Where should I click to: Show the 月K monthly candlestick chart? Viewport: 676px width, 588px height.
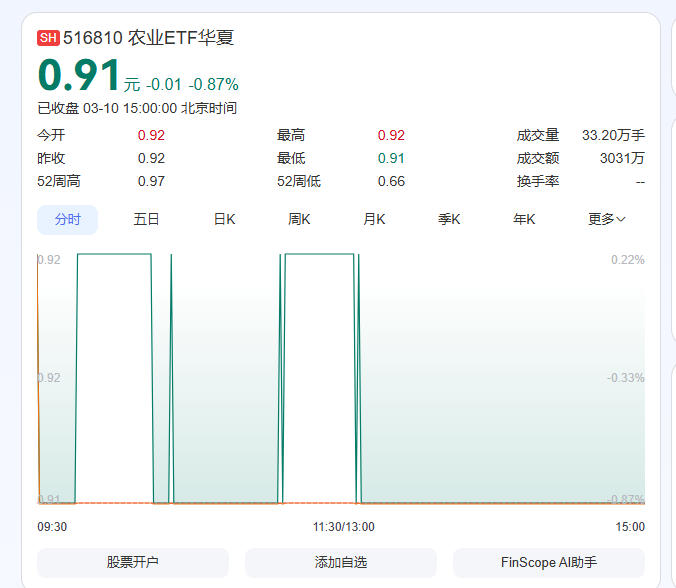(374, 219)
